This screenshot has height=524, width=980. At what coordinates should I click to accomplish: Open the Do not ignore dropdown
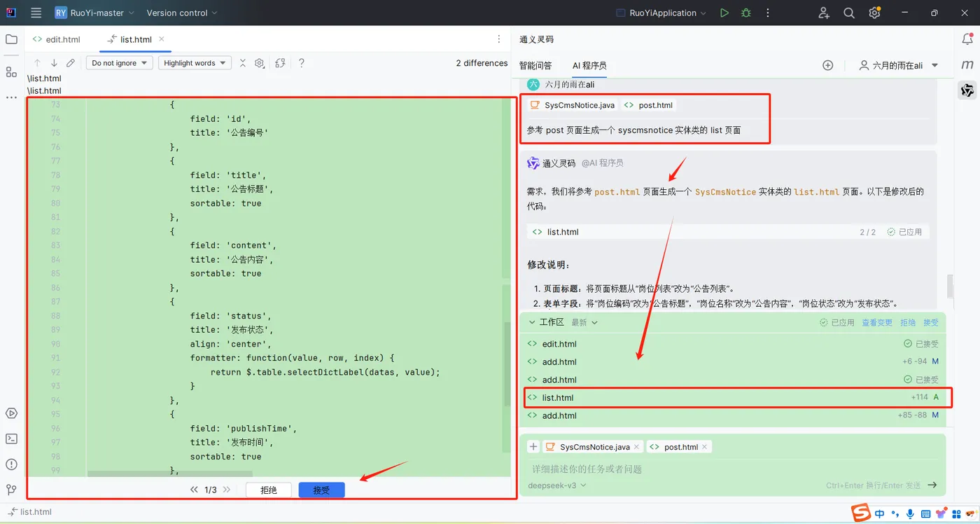(120, 63)
